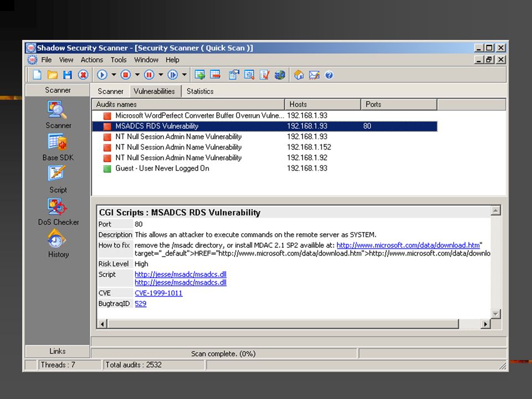Click the checklist with red checkmark icon
Screen dimensions: 532x399
point(264,75)
